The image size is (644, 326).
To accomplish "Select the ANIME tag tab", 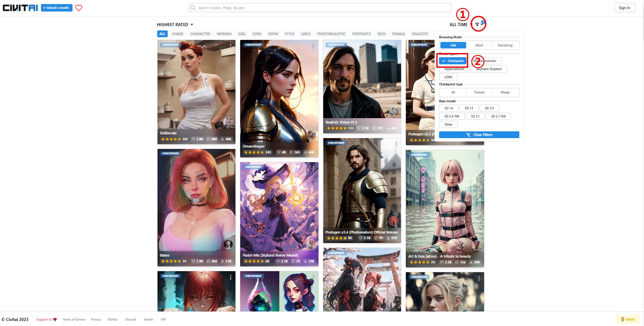I will (178, 34).
